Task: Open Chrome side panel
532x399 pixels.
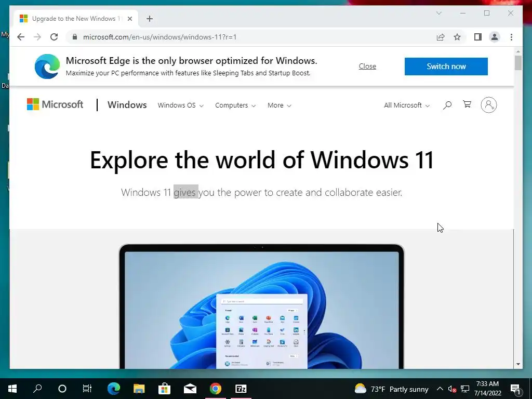Action: tap(478, 37)
